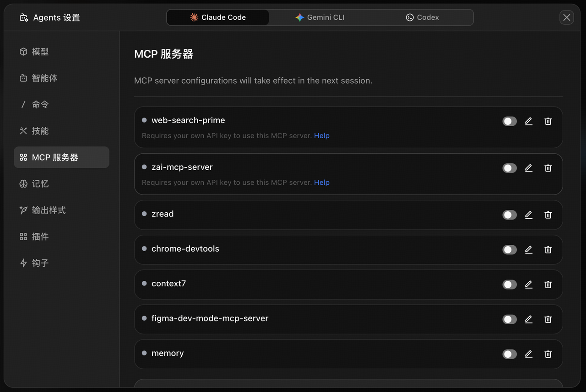Edit the zread server configuration
The width and height of the screenshot is (586, 392).
pos(529,215)
